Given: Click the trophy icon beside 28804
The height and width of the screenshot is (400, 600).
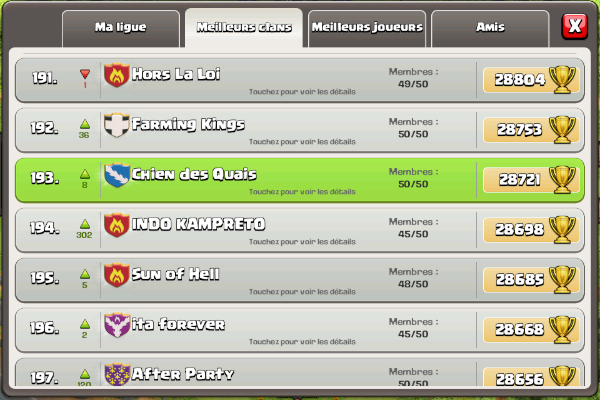Looking at the screenshot, I should coord(562,79).
